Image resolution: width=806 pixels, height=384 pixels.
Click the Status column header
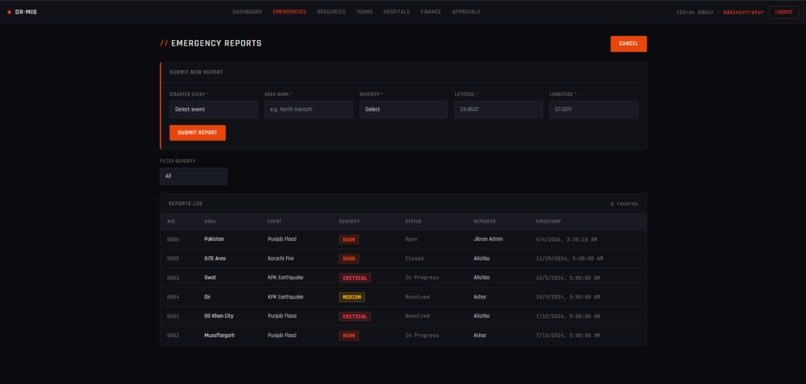pos(413,222)
